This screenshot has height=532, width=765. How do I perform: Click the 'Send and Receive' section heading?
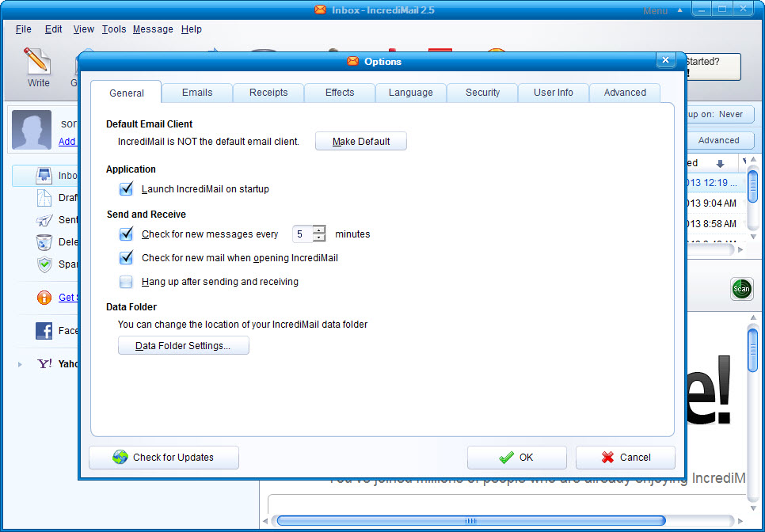point(147,214)
